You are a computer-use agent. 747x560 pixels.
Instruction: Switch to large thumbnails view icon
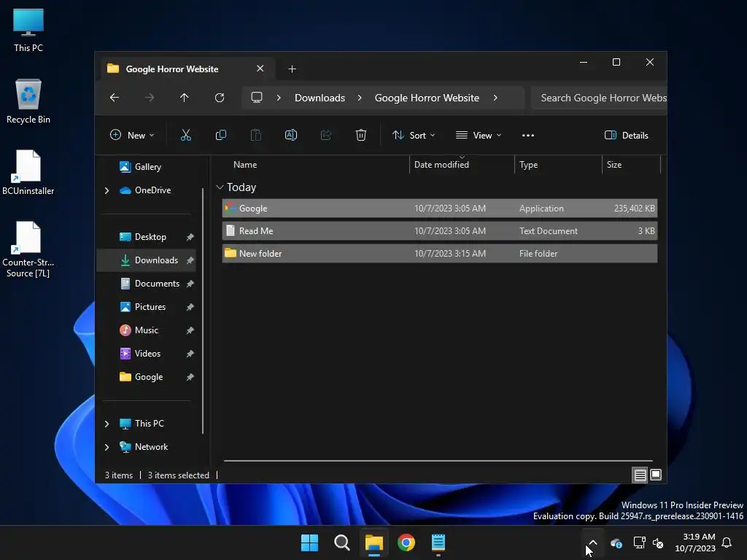pyautogui.click(x=656, y=475)
